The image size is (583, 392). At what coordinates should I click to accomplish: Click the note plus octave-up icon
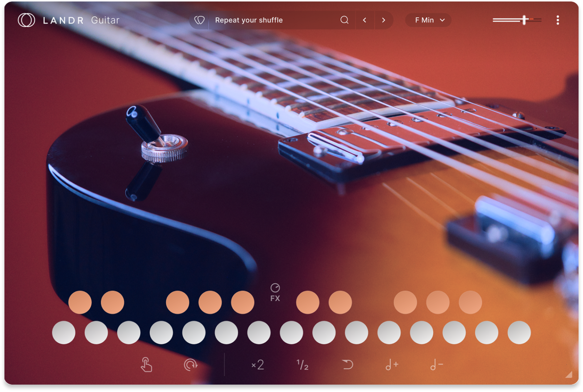392,365
